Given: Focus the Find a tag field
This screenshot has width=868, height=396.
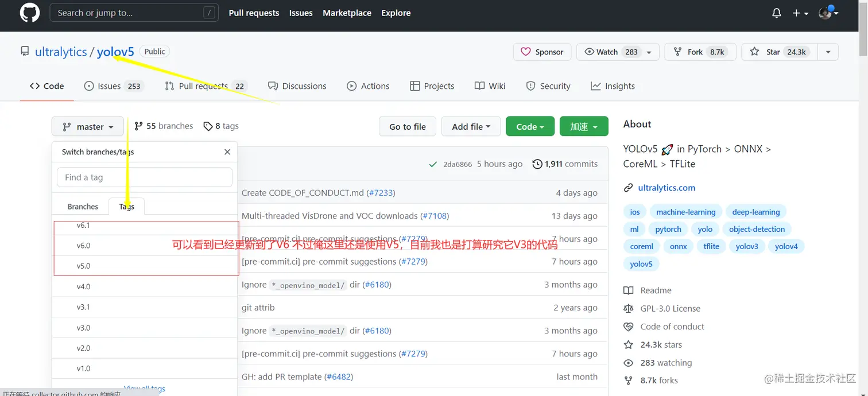Looking at the screenshot, I should click(145, 177).
